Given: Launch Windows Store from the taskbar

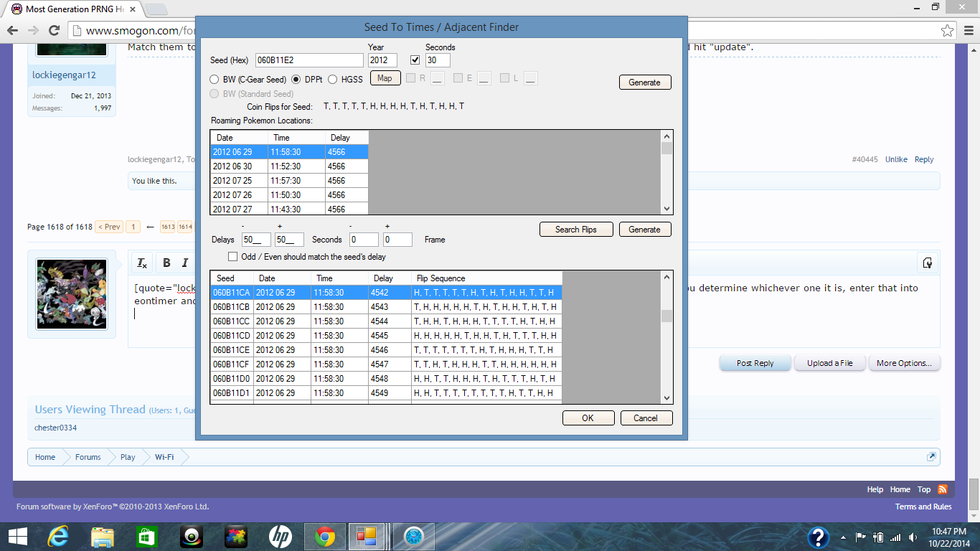Looking at the screenshot, I should 146,537.
